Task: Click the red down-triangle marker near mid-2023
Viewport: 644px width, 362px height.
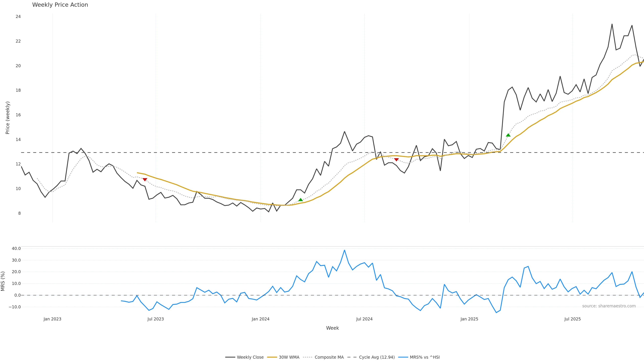Action: 145,180
